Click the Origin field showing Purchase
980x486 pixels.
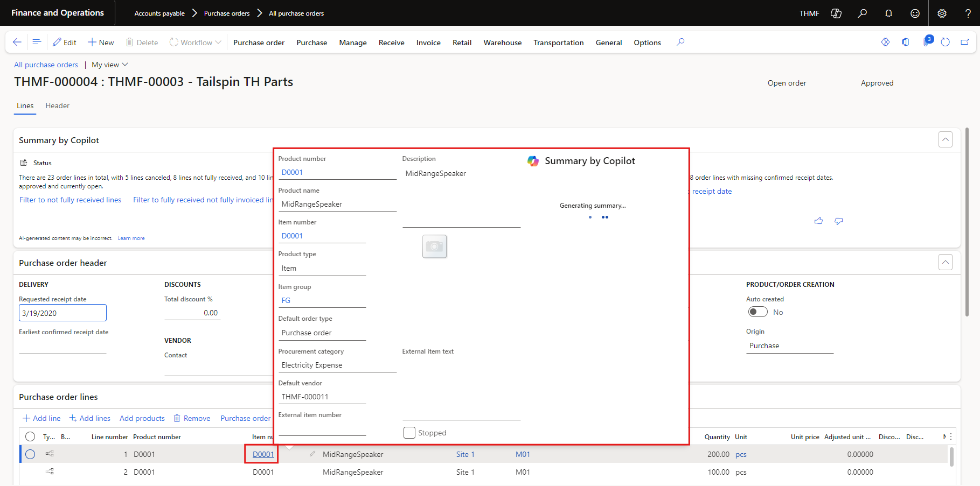tap(789, 346)
